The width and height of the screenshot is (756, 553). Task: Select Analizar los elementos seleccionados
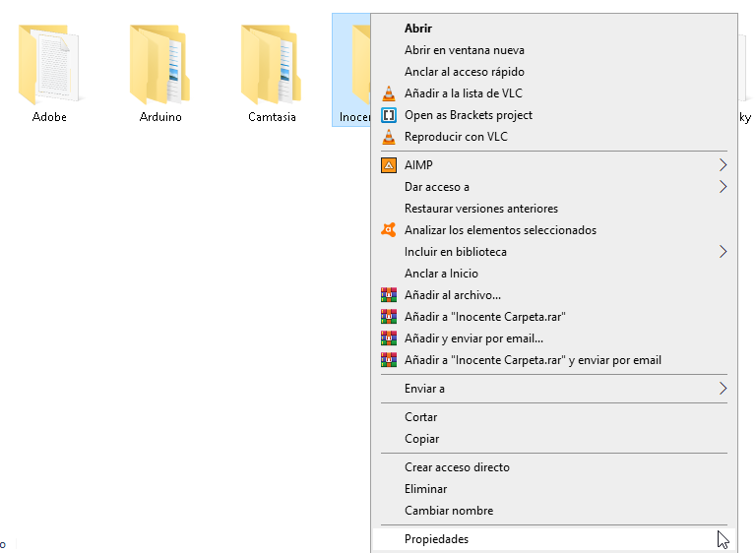tap(554, 230)
